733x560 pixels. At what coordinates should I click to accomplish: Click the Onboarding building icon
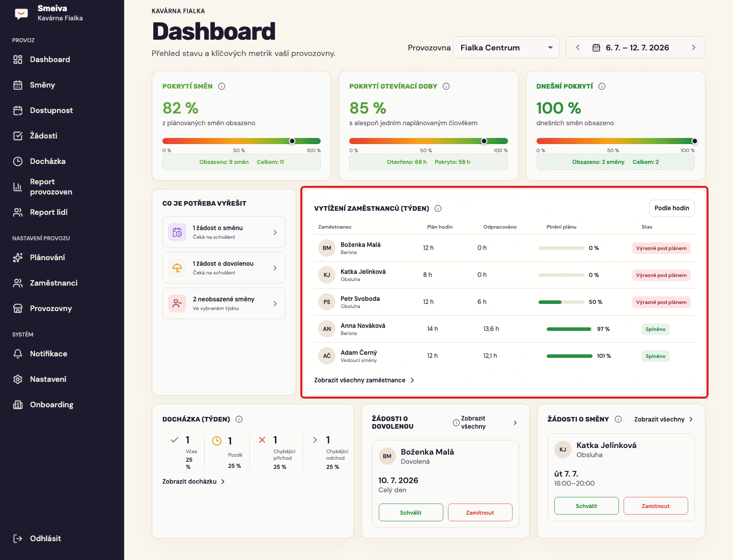click(x=18, y=405)
